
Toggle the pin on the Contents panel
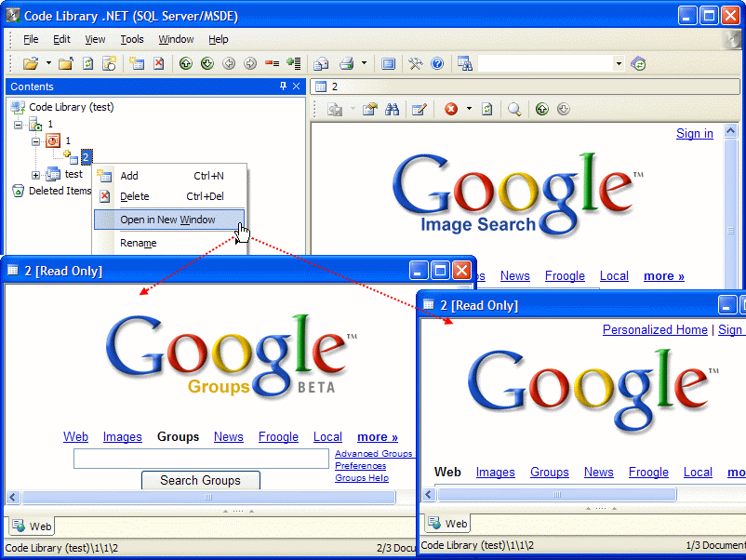[x=283, y=87]
